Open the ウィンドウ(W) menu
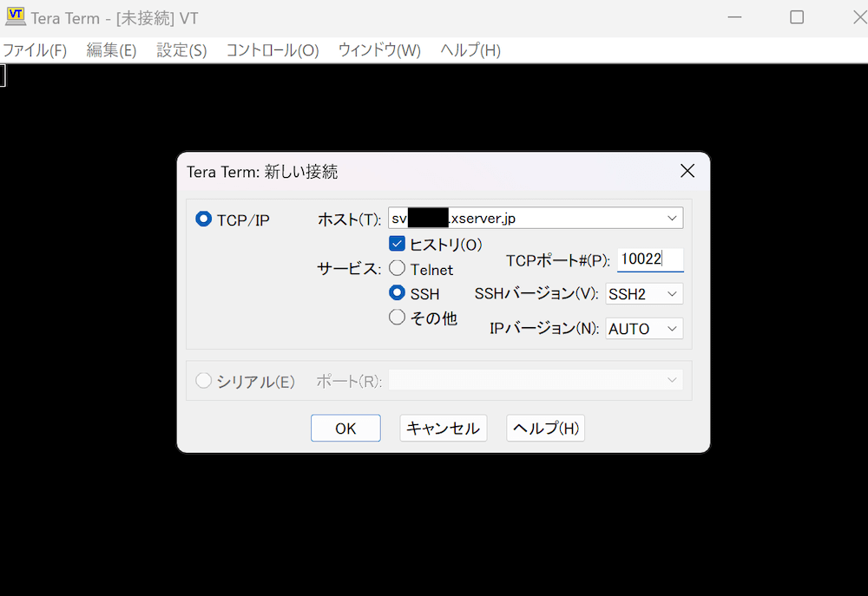 click(x=379, y=50)
